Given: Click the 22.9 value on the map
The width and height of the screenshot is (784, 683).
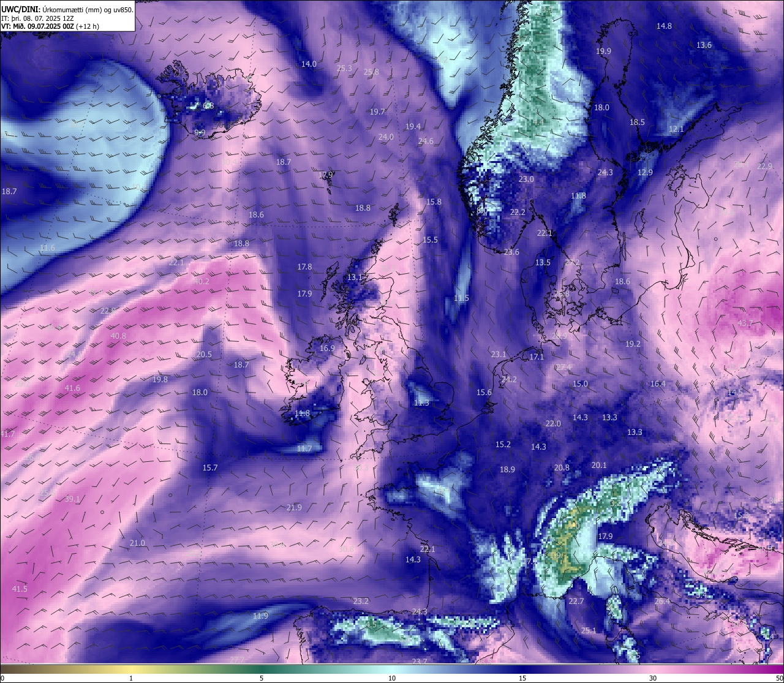Looking at the screenshot, I should pos(764,167).
